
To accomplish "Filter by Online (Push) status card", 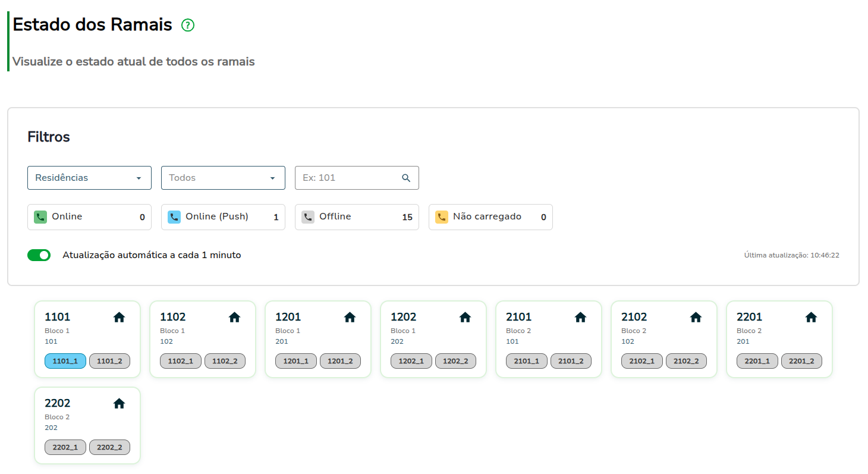I will point(223,217).
